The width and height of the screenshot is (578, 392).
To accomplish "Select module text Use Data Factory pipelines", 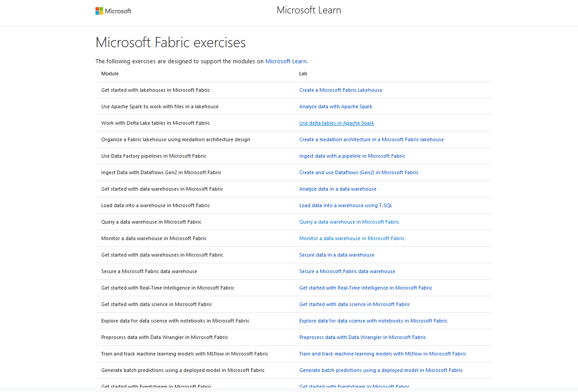I will pos(153,156).
